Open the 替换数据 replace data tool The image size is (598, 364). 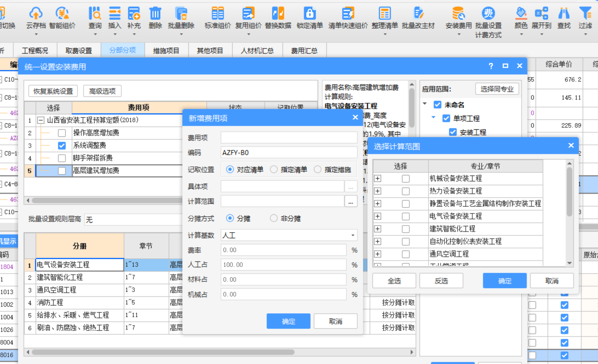point(278,18)
